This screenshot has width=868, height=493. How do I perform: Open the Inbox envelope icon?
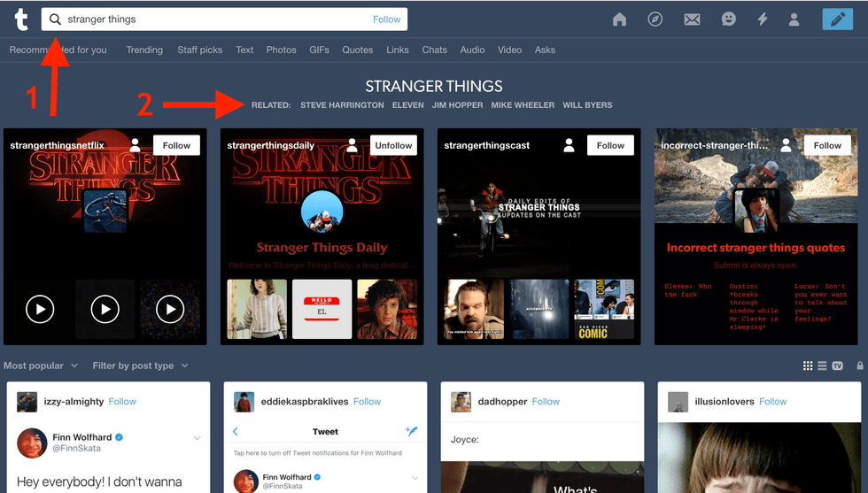click(x=692, y=19)
